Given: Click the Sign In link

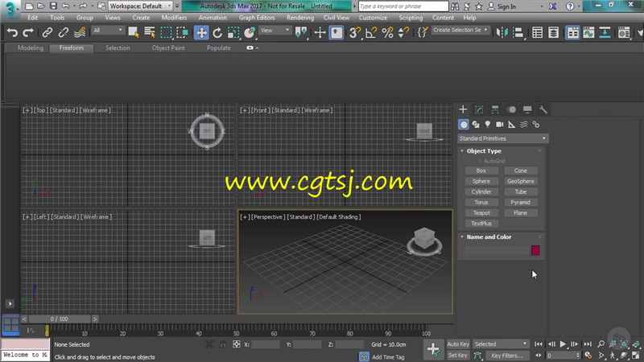Looking at the screenshot, I should coord(502,6).
